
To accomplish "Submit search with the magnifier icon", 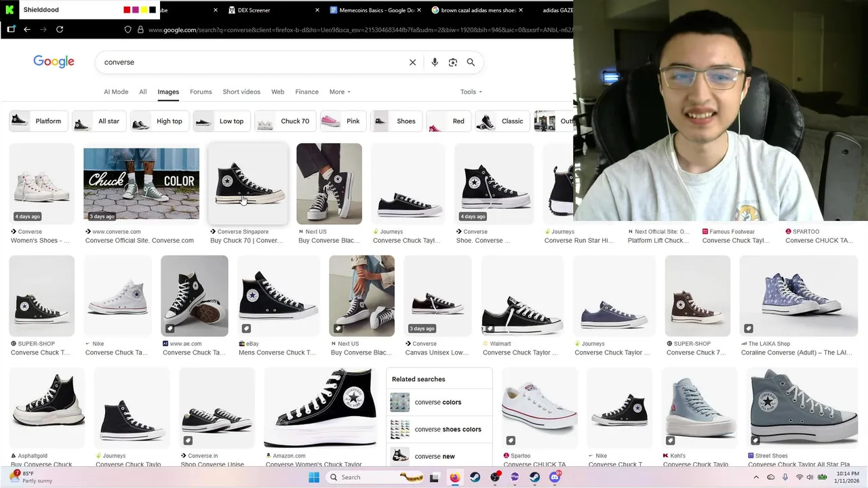I will 471,62.
